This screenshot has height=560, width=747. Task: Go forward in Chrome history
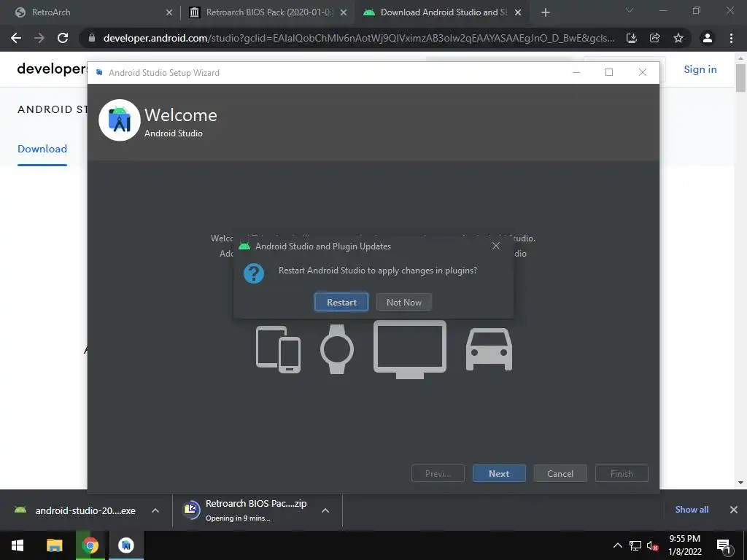pos(39,38)
